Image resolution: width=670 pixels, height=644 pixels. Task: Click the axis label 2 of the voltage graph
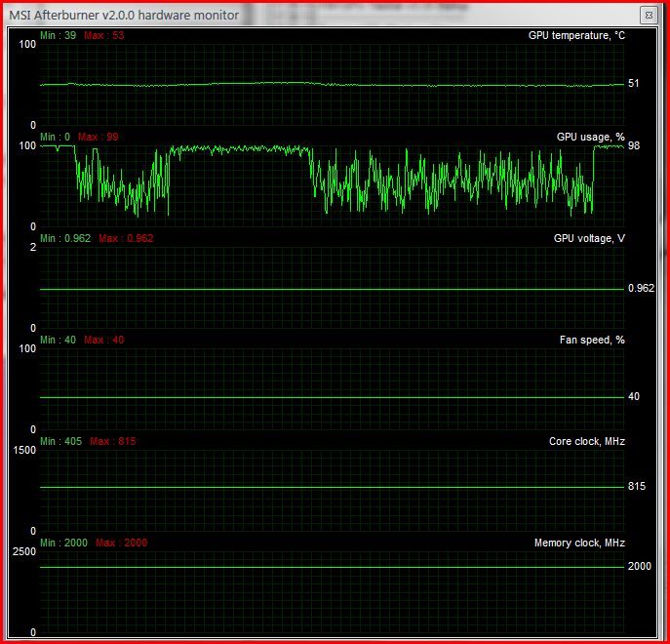[33, 247]
